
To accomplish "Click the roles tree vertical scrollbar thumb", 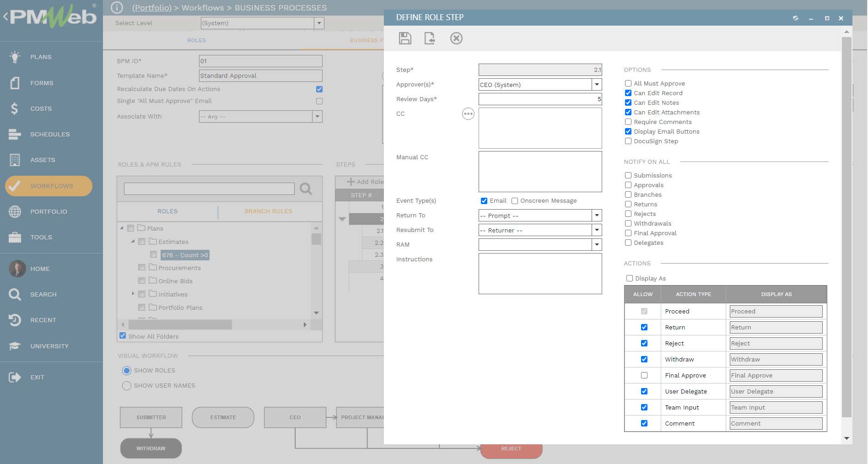I will coord(316,239).
